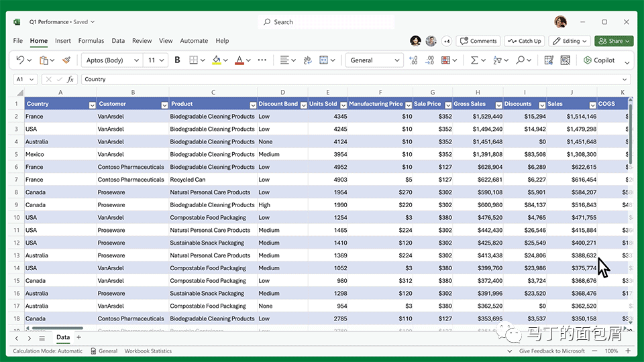Switch to the Automate tab
Viewport: 644px width, 362px height.
click(x=194, y=41)
